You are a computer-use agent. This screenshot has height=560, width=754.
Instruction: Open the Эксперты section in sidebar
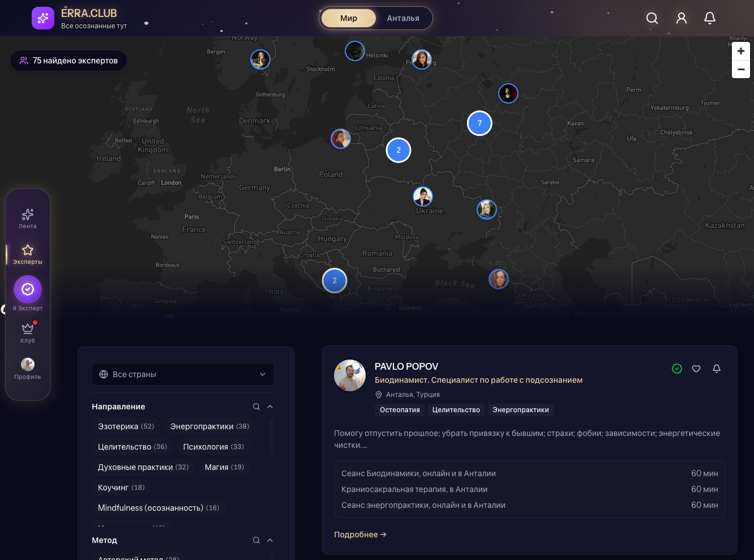[x=28, y=254]
